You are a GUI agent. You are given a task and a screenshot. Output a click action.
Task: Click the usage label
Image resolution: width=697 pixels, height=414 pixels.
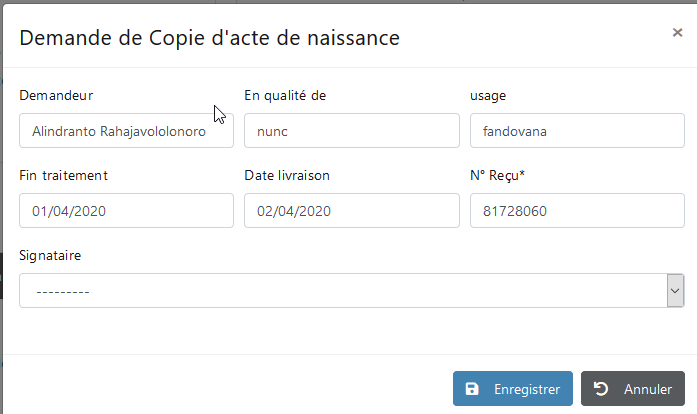click(x=488, y=96)
